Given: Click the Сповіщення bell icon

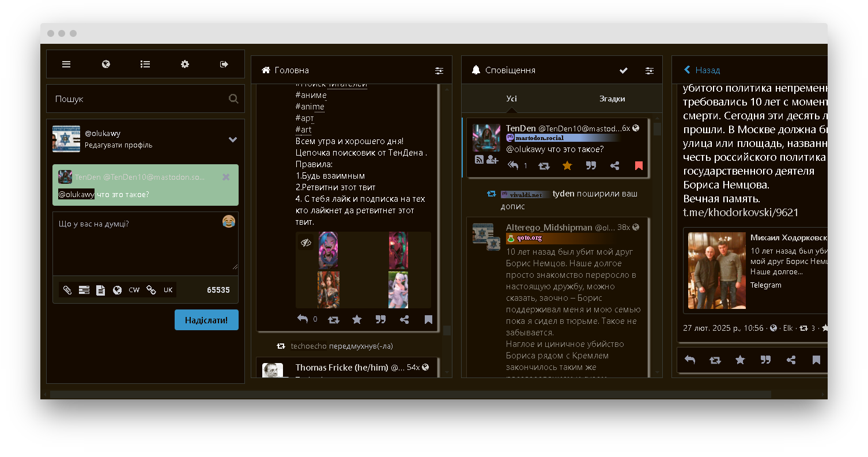Looking at the screenshot, I should coord(475,70).
